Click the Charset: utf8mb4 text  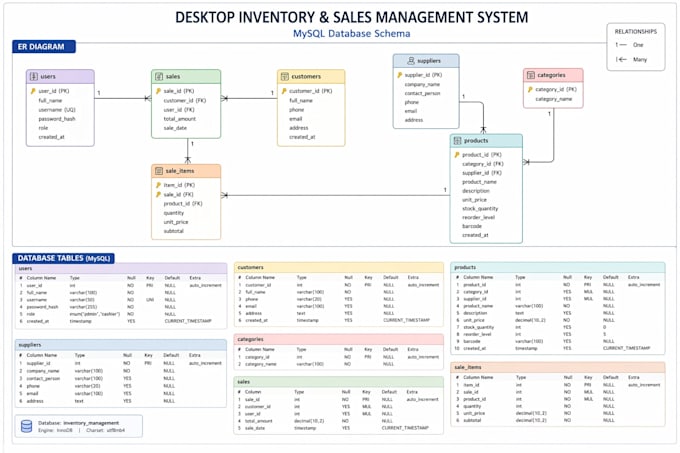105,430
